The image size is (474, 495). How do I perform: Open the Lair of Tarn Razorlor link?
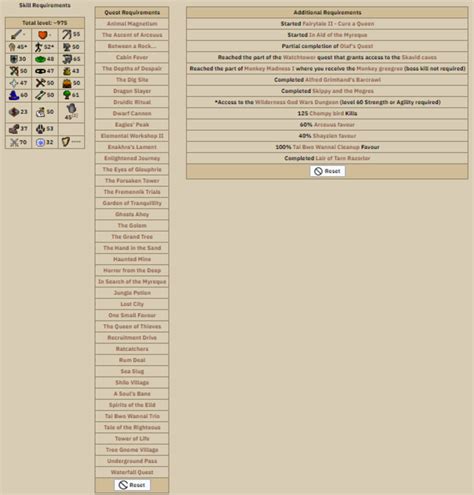click(x=343, y=158)
